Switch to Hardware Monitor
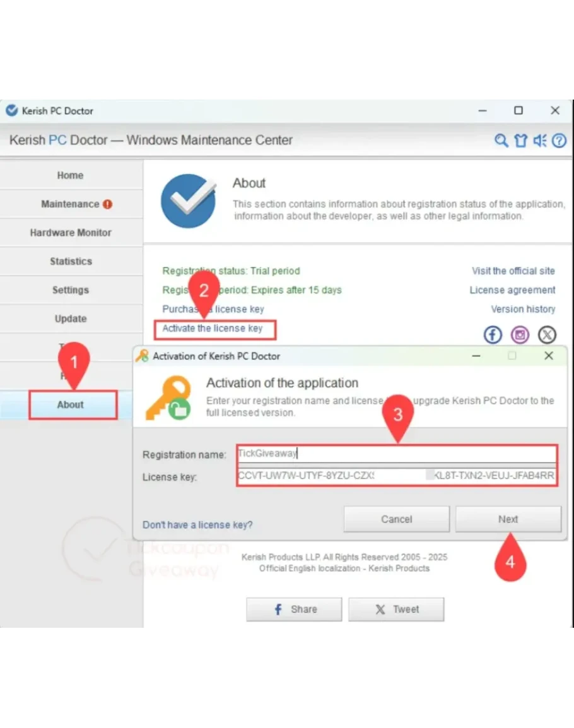Screen dimensions: 574x728 (x=71, y=233)
